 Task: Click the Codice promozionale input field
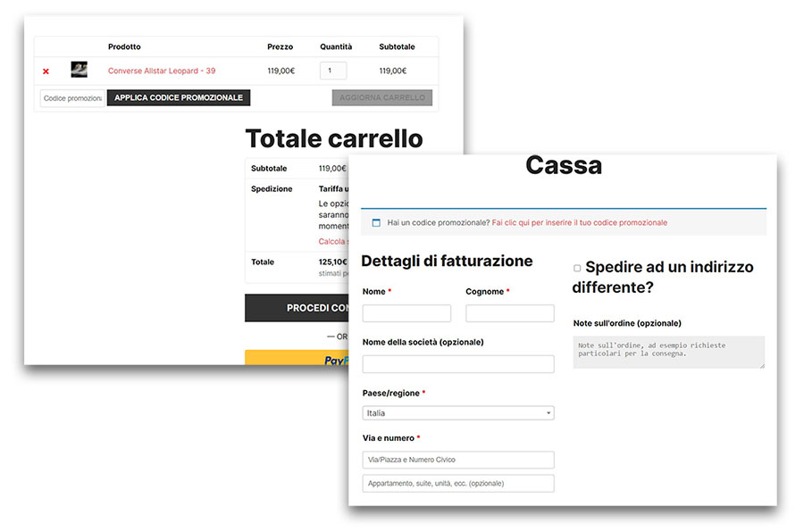pos(72,98)
